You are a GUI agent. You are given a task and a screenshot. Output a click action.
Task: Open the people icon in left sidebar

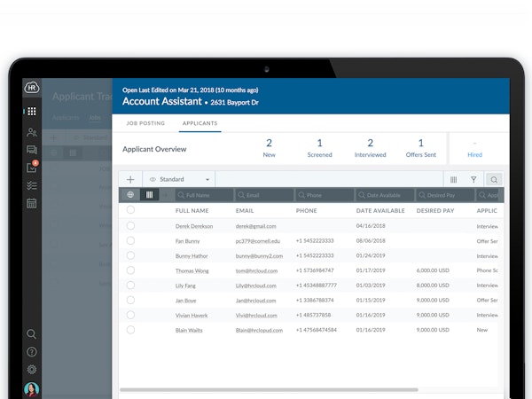(32, 132)
